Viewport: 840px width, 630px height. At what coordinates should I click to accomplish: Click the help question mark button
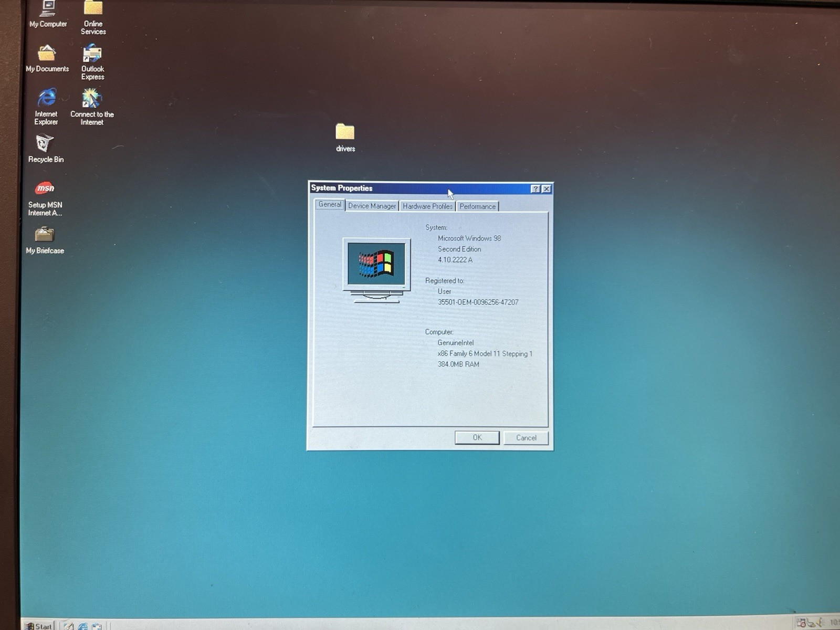coord(535,188)
